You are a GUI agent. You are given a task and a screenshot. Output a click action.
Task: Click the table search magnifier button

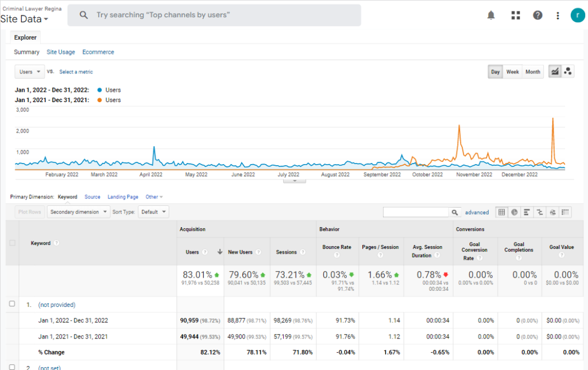point(455,212)
